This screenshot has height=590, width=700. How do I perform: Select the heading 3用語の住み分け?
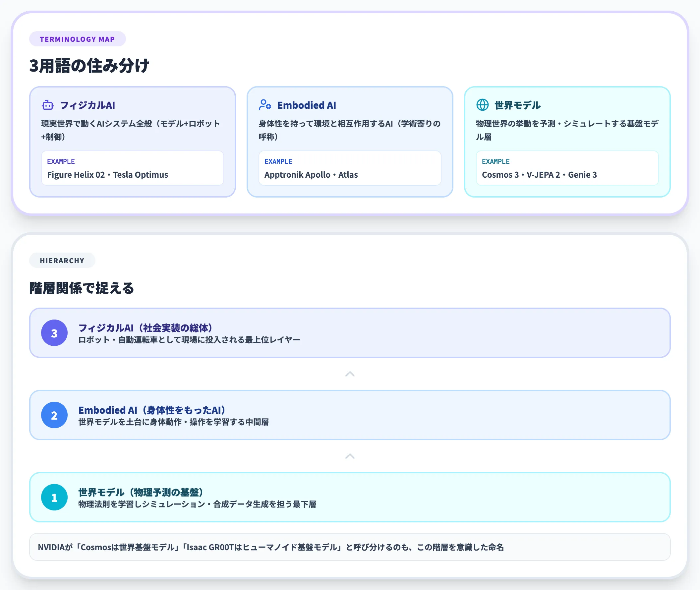[89, 66]
